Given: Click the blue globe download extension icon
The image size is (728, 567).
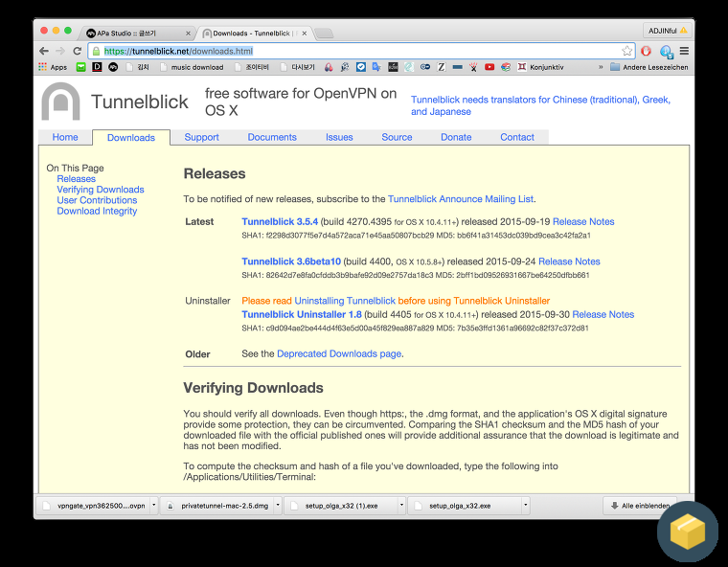Looking at the screenshot, I should coord(667,52).
